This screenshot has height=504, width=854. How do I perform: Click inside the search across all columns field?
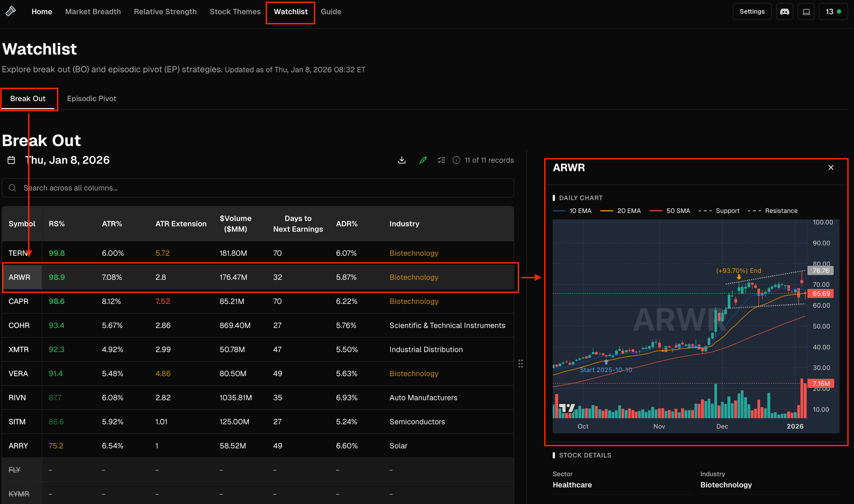coord(204,188)
